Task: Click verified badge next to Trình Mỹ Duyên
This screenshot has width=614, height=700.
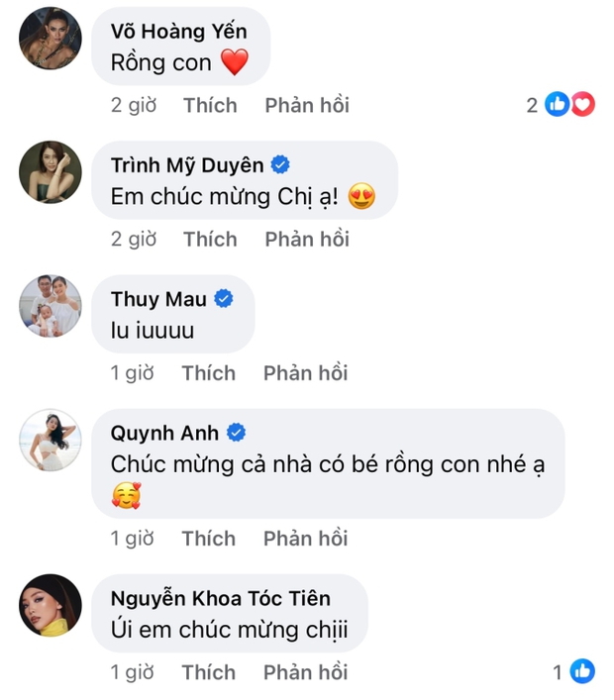Action: click(x=280, y=164)
